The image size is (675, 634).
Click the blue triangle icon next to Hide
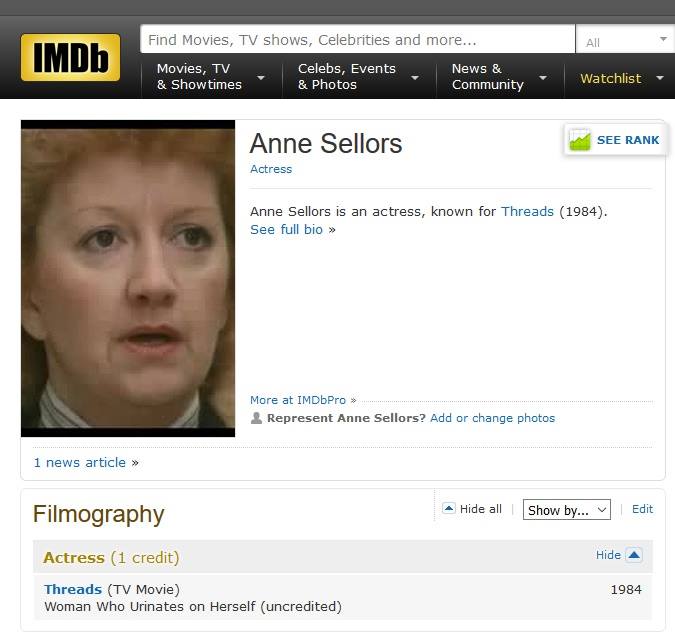coord(634,555)
